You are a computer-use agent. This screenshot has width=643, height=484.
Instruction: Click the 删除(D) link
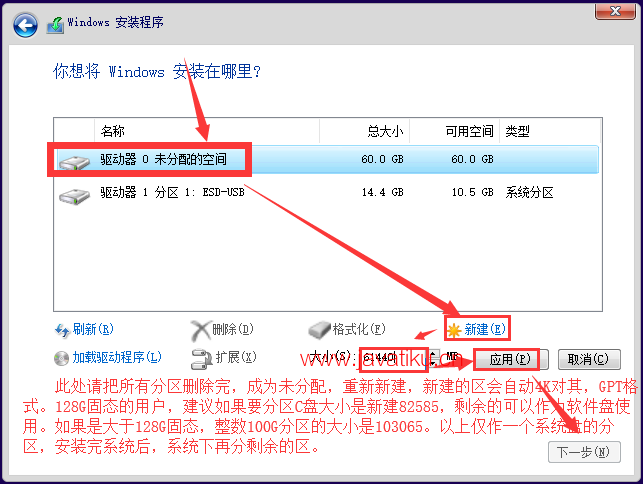[x=233, y=329]
